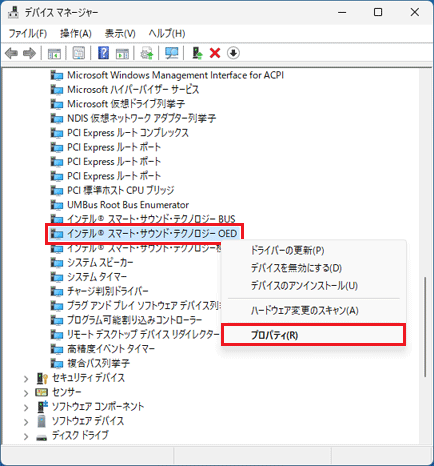Click the Forward arrow in the toolbar
The height and width of the screenshot is (466, 434).
pyautogui.click(x=29, y=53)
